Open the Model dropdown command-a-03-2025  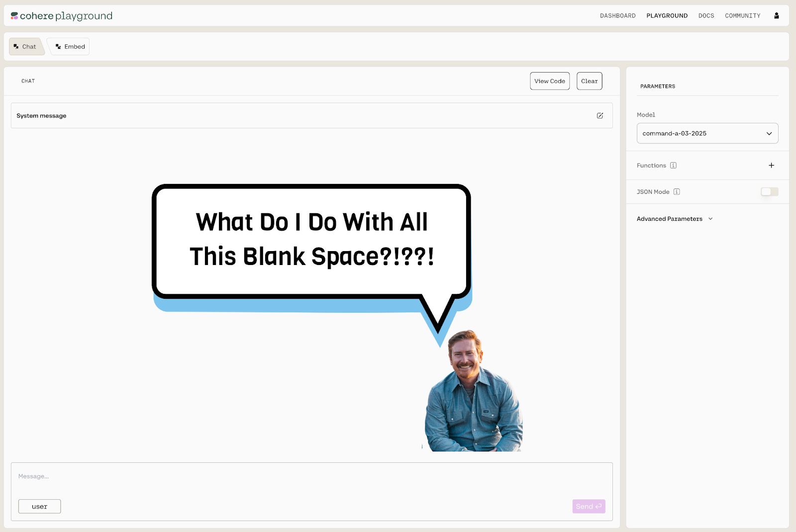point(707,133)
